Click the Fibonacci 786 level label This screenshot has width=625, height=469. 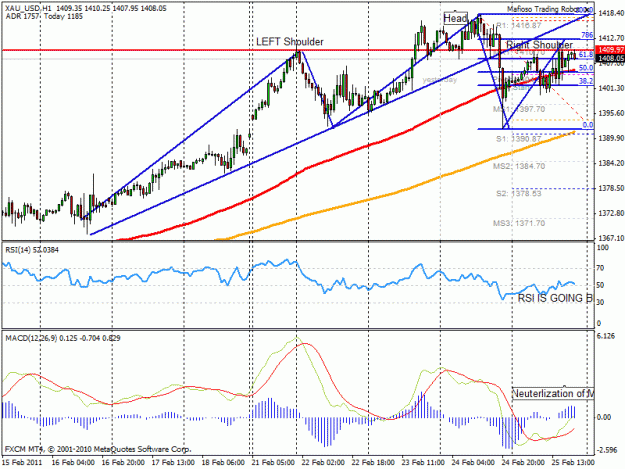point(587,35)
